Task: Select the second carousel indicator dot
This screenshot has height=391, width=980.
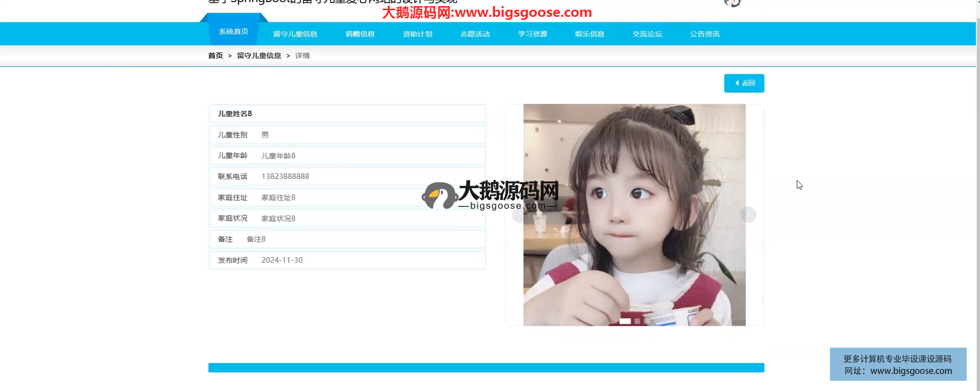Action: (637, 321)
